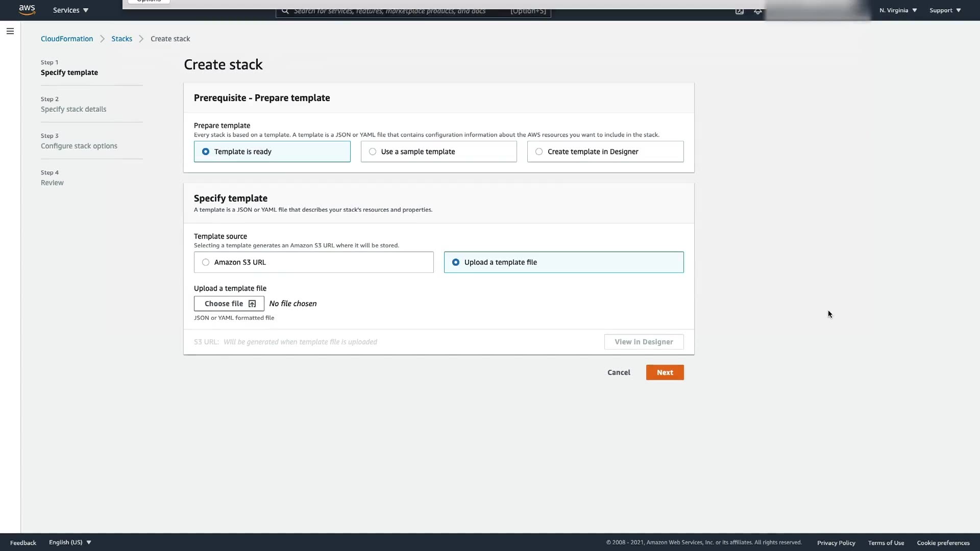Click upload icon in Choose file
The height and width of the screenshot is (551, 980).
[x=252, y=304]
